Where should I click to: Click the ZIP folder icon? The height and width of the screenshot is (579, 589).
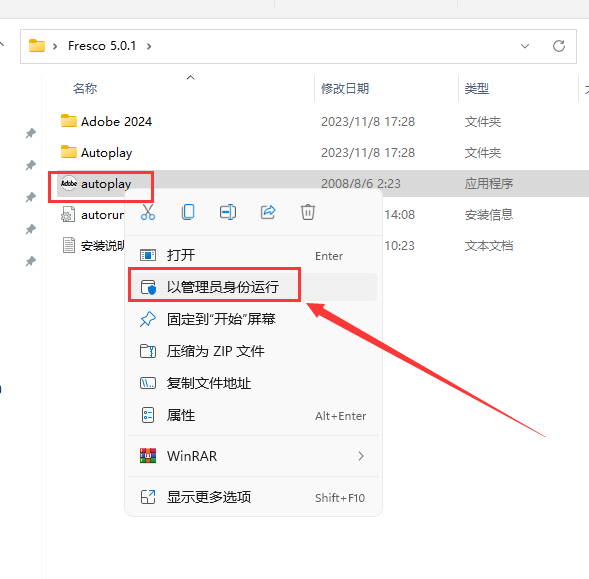(148, 351)
